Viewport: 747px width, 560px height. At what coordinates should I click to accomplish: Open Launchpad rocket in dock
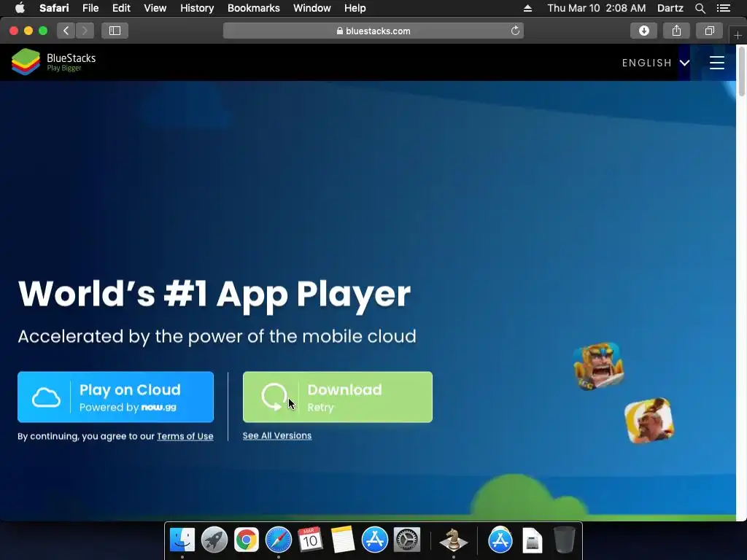coord(214,540)
